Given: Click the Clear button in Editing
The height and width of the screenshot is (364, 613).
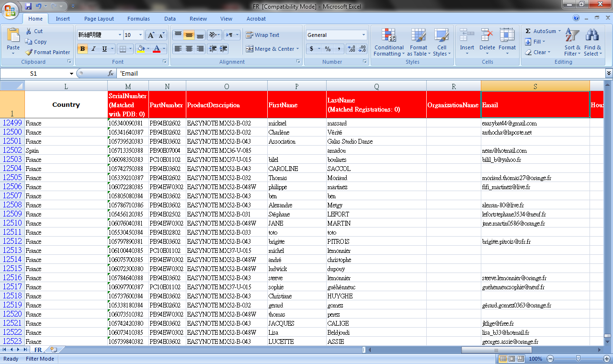Looking at the screenshot, I should 538,52.
